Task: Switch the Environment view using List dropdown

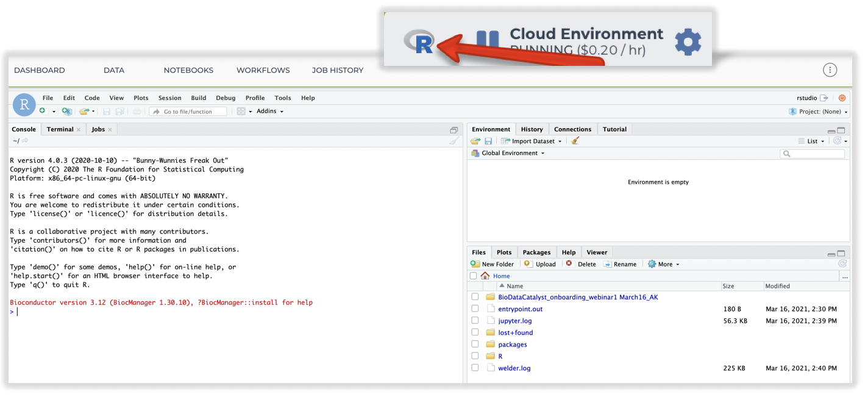Action: [811, 141]
